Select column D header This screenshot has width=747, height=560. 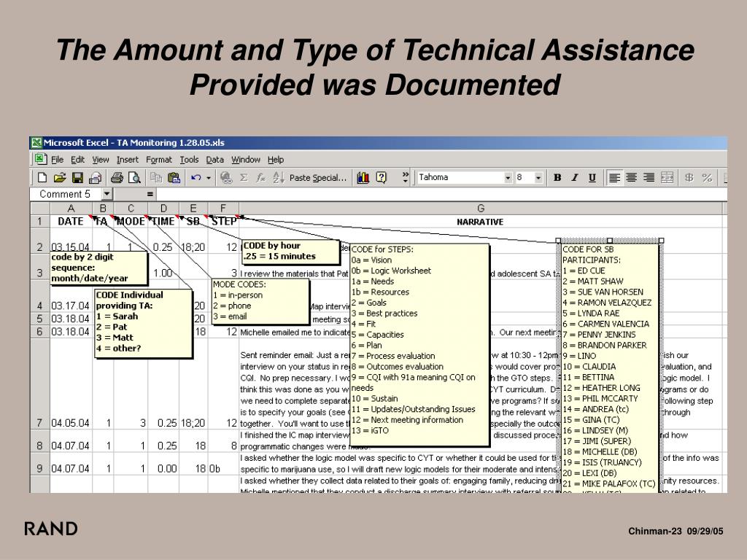point(163,208)
